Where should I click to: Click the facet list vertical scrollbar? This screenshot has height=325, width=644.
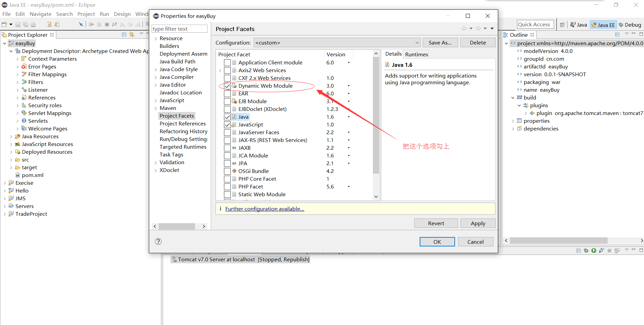click(376, 115)
